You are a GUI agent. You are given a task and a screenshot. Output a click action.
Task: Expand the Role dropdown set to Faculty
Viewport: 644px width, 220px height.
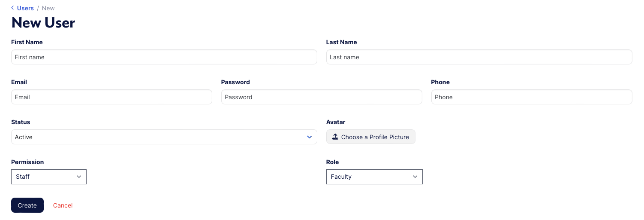click(374, 177)
